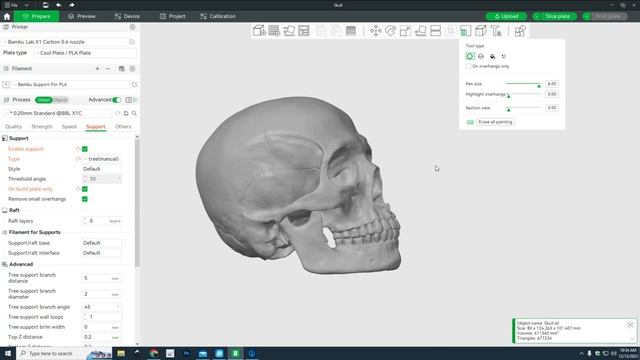640x360 pixels.
Task: Open the 0.20mm Standard process dropdown
Action: coord(57,113)
